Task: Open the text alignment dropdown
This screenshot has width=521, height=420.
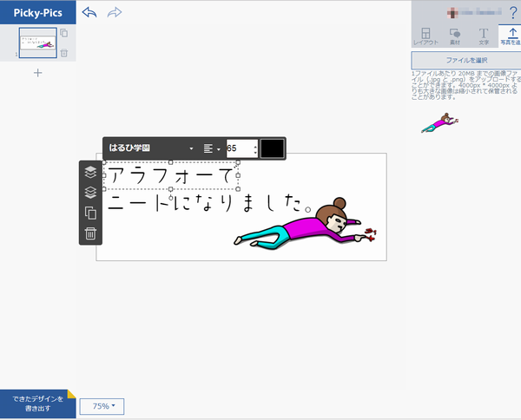Action: [x=212, y=148]
